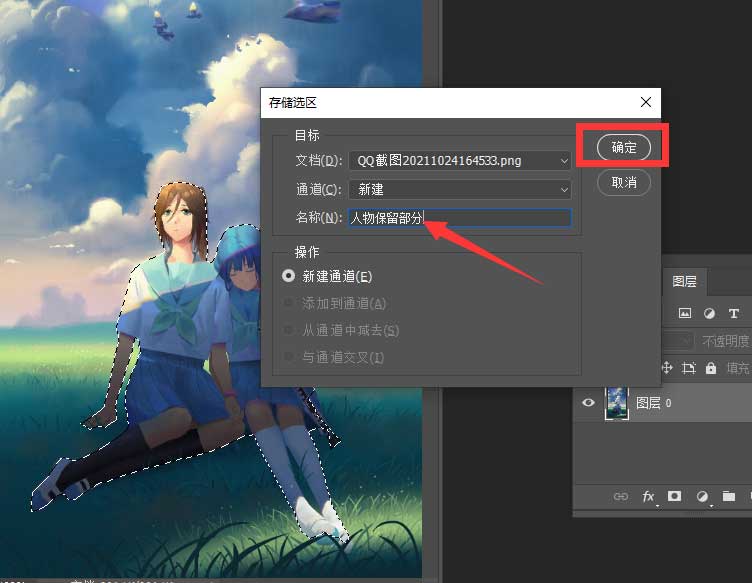Confirm the Save Selection dialog with 确定
Viewport: 752px width, 583px height.
(x=623, y=147)
